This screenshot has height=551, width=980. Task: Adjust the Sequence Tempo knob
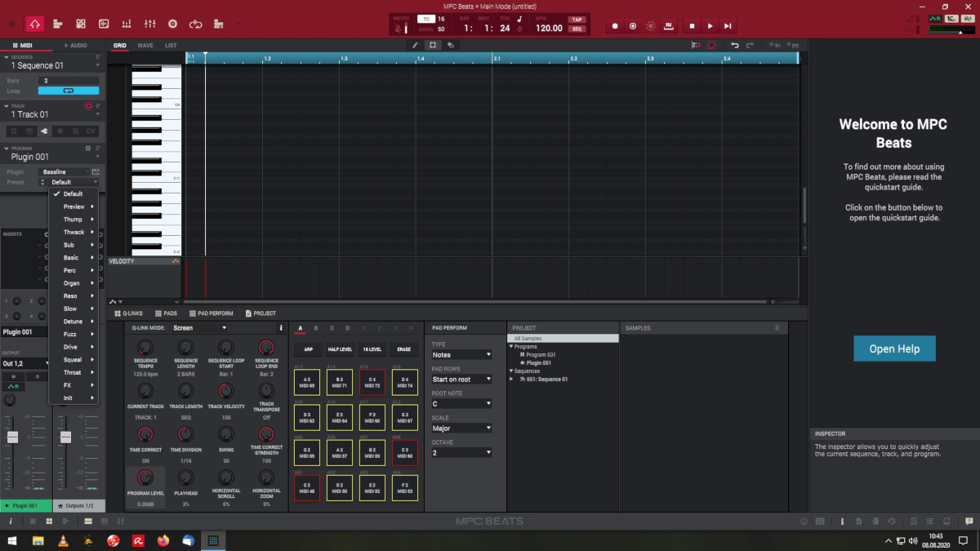(145, 347)
